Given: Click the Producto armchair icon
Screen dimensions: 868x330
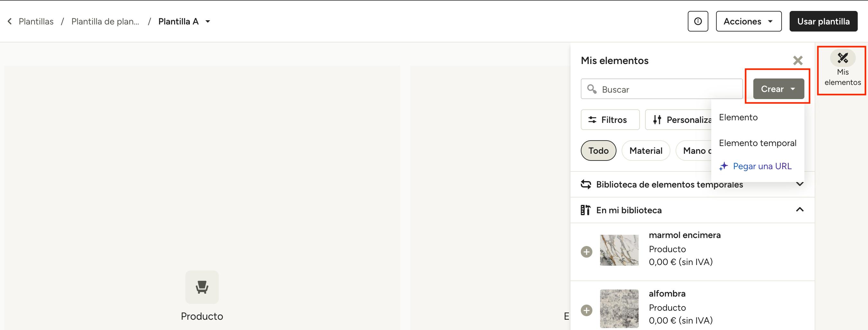Looking at the screenshot, I should pos(202,287).
